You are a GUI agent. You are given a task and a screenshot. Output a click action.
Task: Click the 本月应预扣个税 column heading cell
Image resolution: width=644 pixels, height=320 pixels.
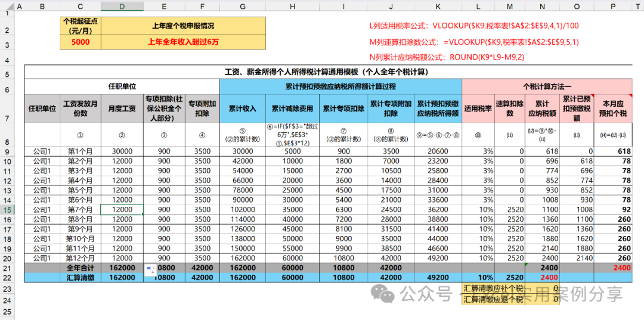pos(613,108)
